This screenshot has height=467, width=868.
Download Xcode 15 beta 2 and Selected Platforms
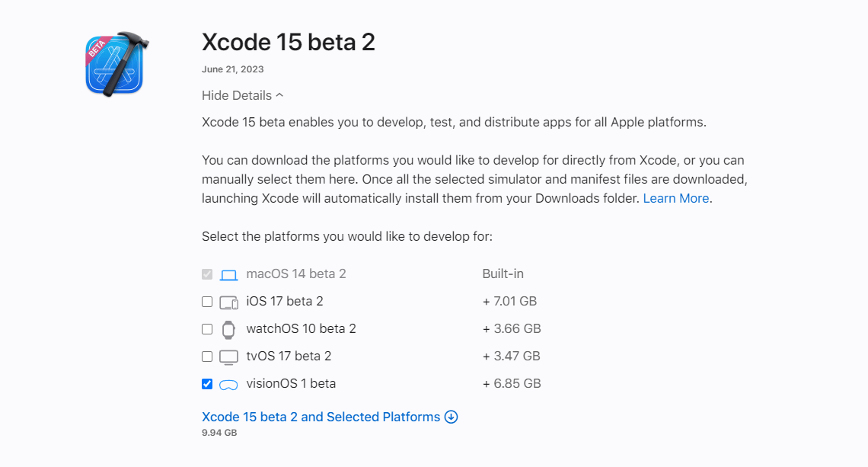(321, 417)
